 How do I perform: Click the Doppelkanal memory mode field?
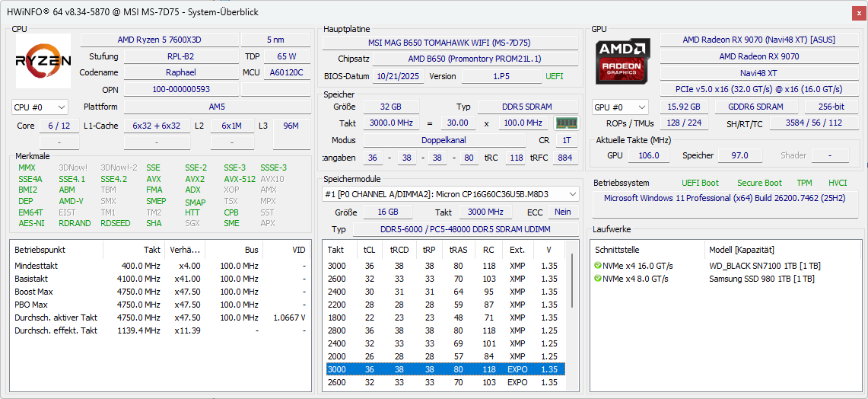click(x=444, y=140)
